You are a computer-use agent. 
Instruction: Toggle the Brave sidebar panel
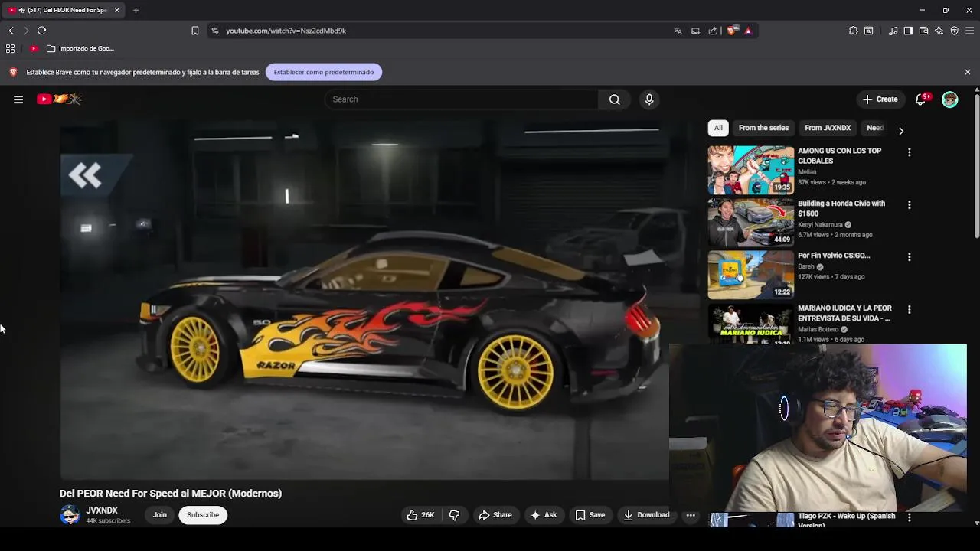click(908, 31)
